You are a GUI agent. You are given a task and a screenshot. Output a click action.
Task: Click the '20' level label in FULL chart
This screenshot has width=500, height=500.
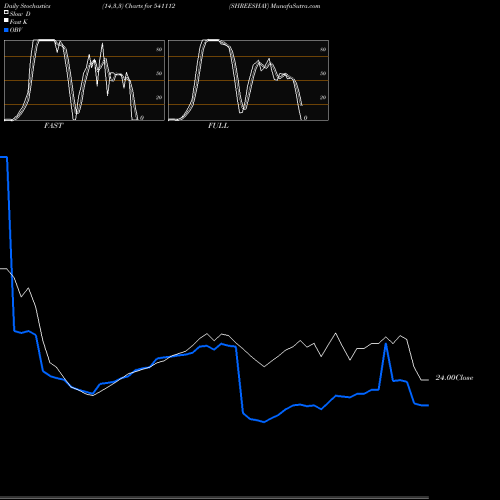pos(323,97)
